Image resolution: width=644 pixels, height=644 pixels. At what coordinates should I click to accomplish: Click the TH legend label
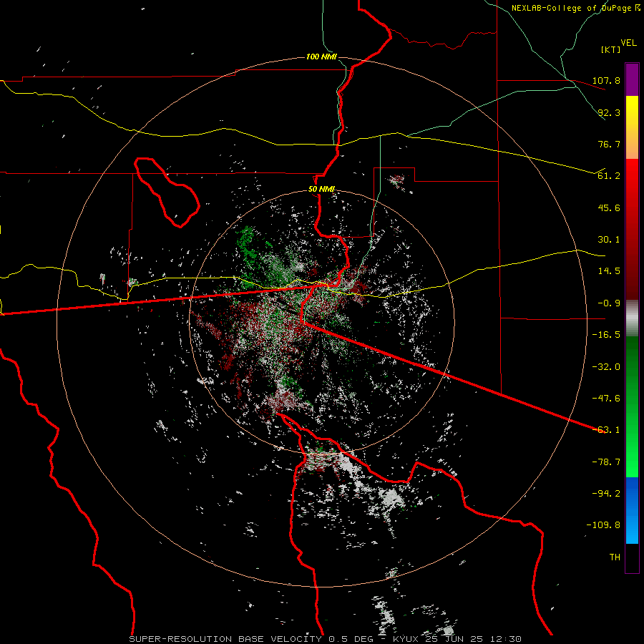(615, 557)
